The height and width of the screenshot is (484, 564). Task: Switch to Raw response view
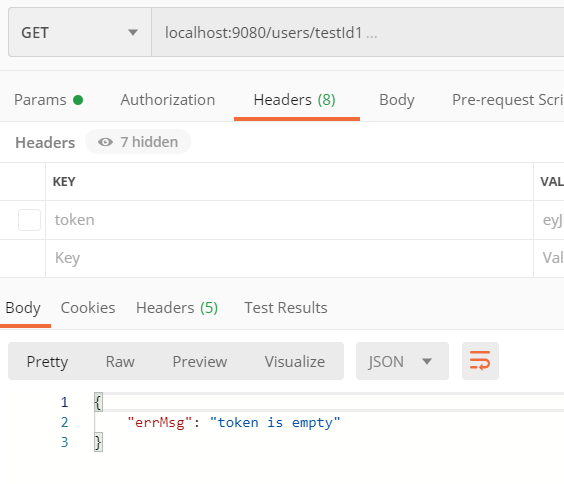120,361
